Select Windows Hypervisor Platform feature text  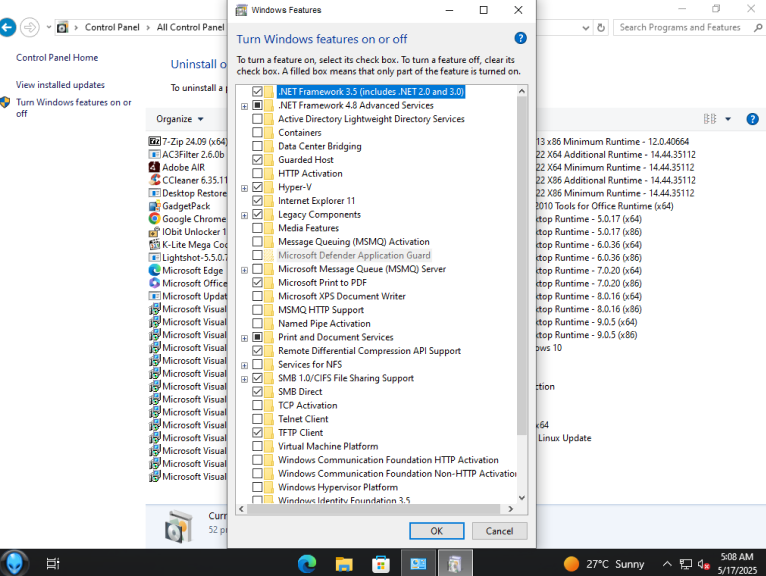point(338,487)
